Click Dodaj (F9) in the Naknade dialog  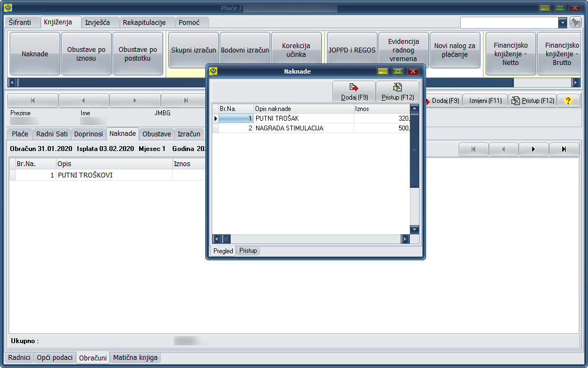click(x=354, y=91)
